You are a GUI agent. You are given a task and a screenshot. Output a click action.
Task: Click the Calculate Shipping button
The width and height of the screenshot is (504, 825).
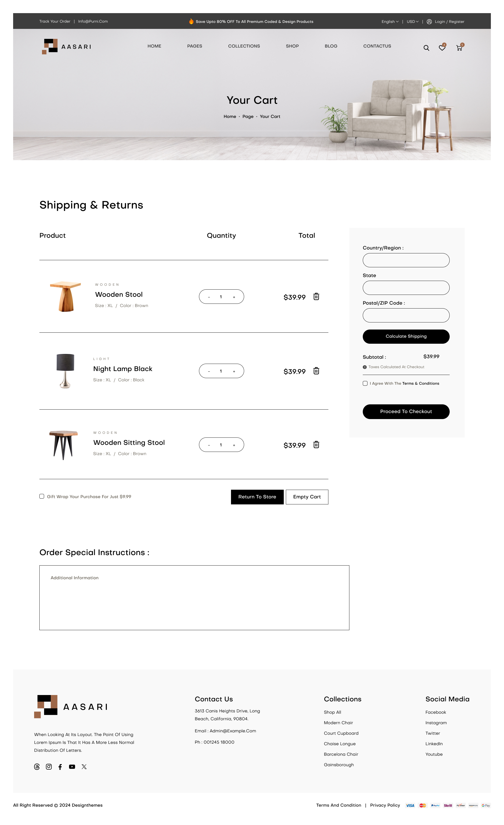pos(406,337)
